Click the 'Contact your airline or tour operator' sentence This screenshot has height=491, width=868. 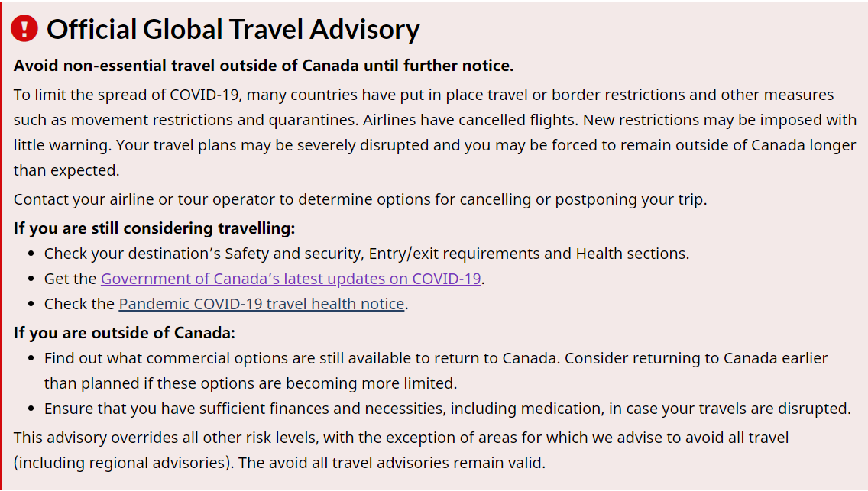coord(361,199)
